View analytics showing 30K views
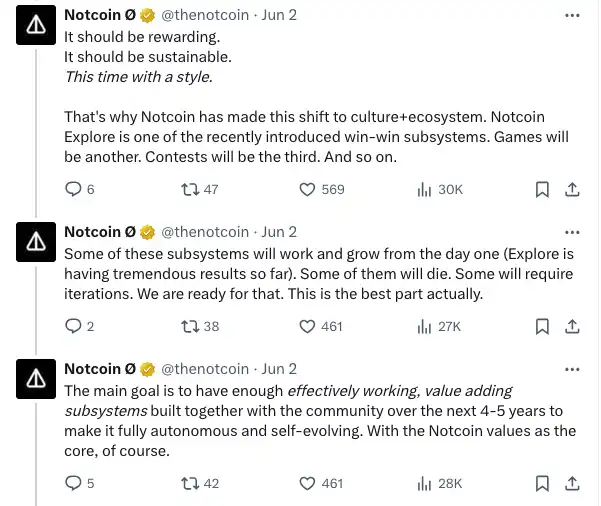The image size is (601, 506). click(423, 189)
